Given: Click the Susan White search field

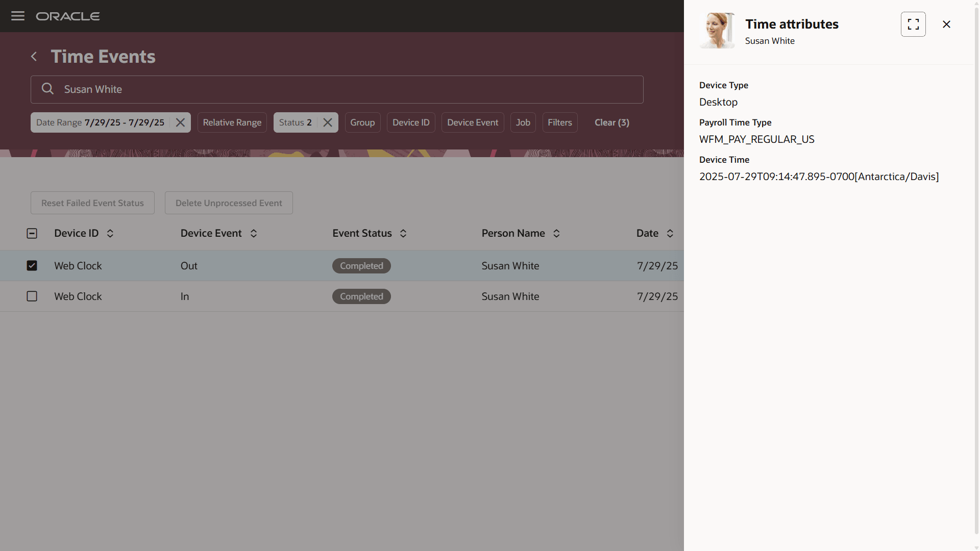Looking at the screenshot, I should pyautogui.click(x=337, y=89).
